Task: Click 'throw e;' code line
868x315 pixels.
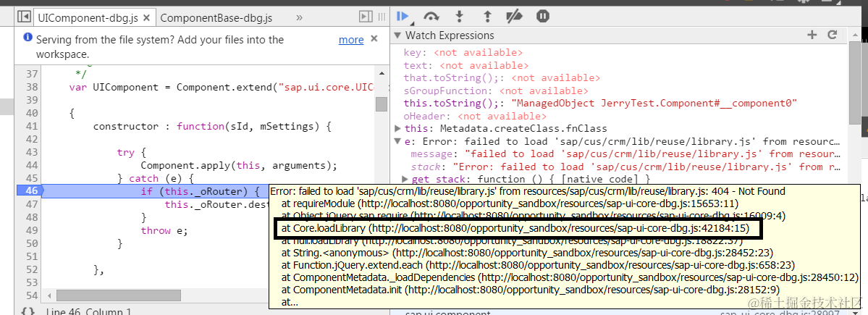Action: pyautogui.click(x=164, y=230)
